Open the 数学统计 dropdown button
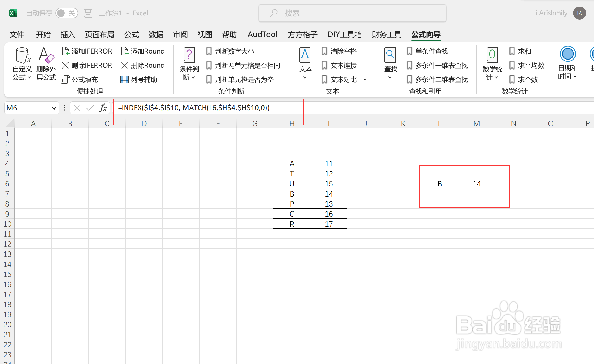This screenshot has width=594, height=364. pyautogui.click(x=492, y=64)
